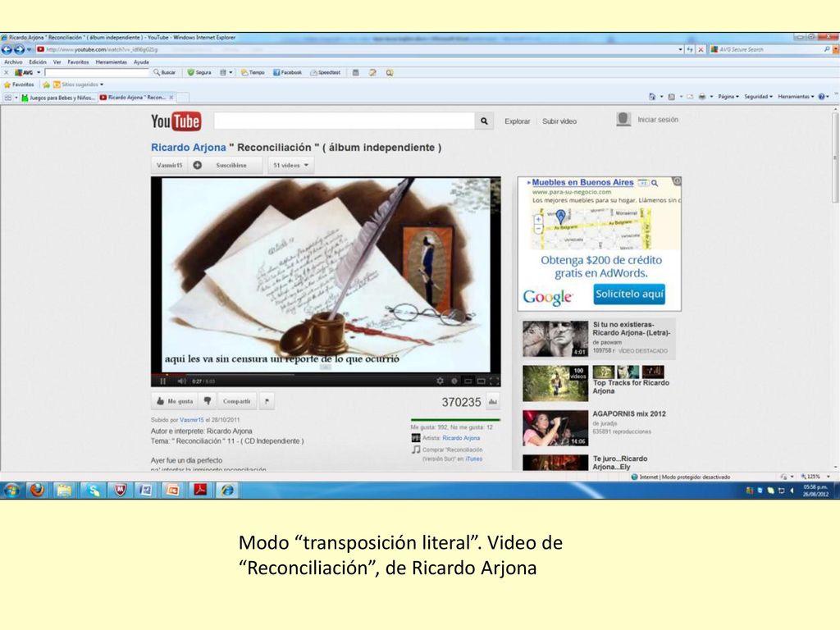Open the Ver menu

click(x=57, y=62)
